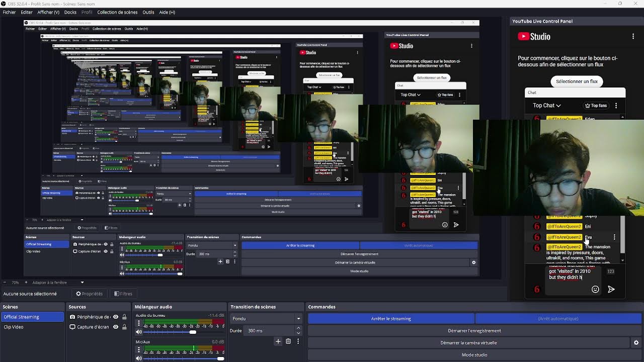644x362 pixels.
Task: Click the chat scroll-up arrow
Action: point(622,118)
